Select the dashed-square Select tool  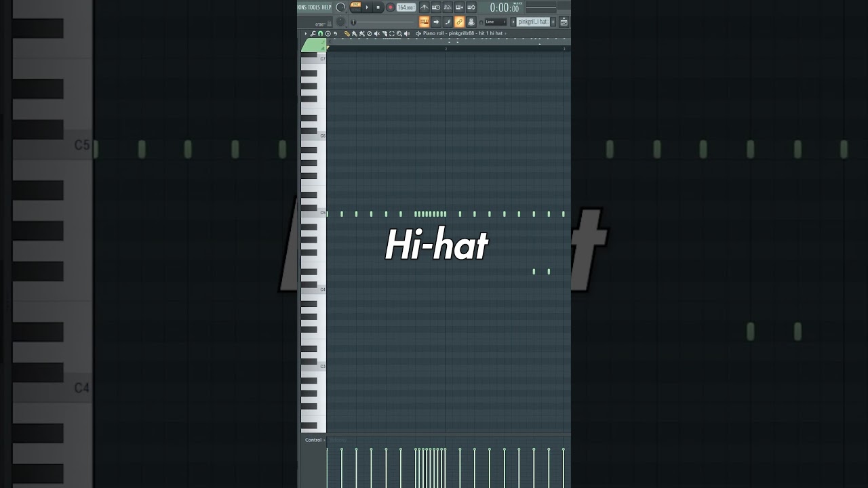click(392, 34)
